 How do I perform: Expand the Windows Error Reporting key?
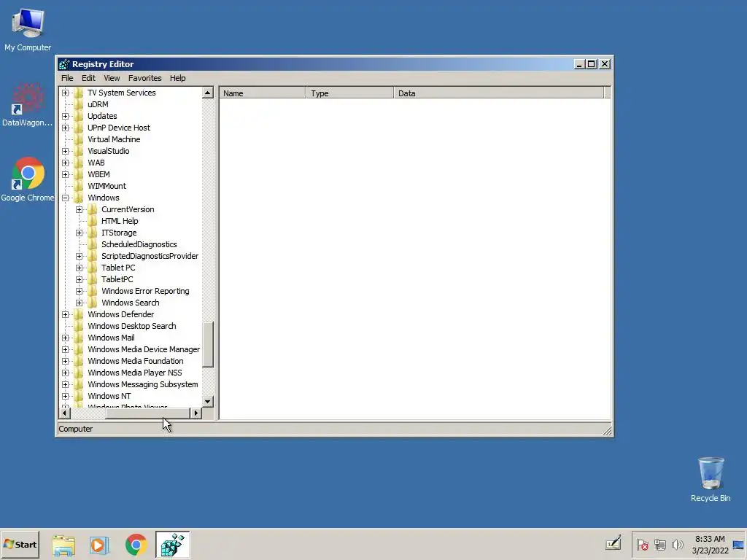pyautogui.click(x=79, y=291)
